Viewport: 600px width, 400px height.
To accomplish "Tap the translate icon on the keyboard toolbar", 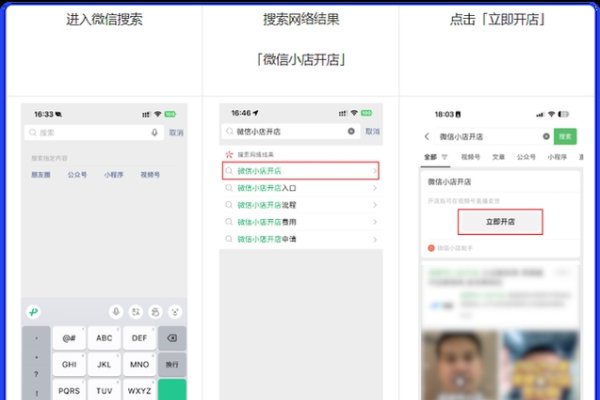I will (135, 312).
